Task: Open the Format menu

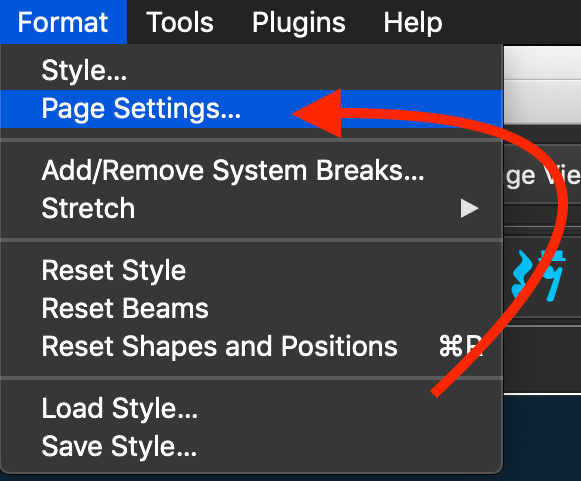Action: (x=63, y=22)
